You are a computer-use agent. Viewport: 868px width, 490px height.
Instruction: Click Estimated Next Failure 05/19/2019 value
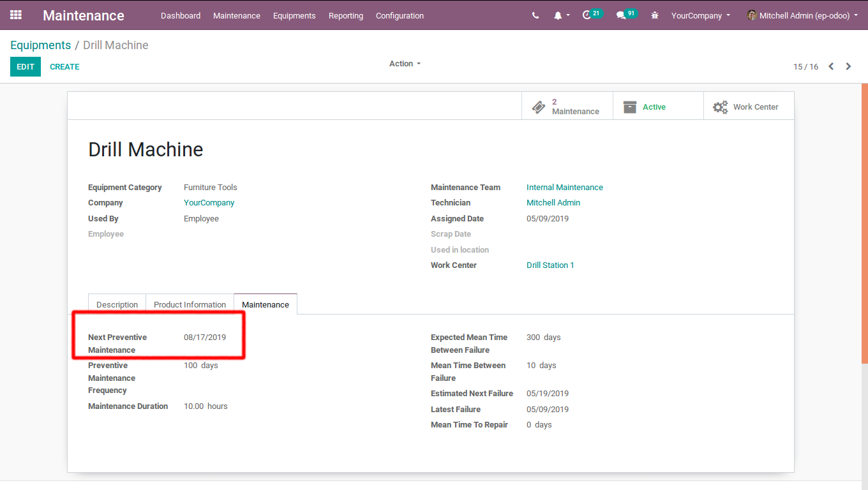(548, 394)
